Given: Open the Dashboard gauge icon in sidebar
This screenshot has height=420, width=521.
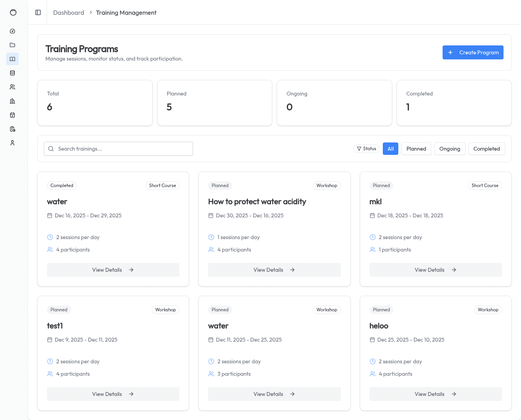Looking at the screenshot, I should pos(12,31).
